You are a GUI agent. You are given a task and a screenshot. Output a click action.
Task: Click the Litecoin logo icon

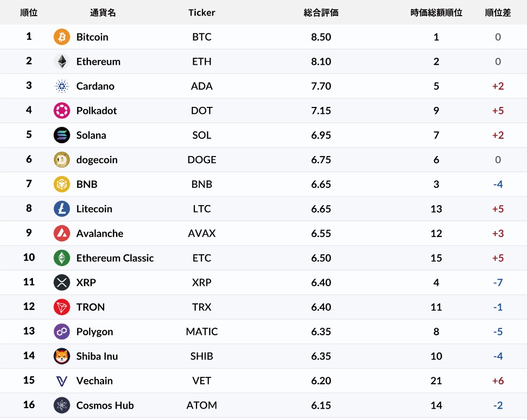pos(62,209)
